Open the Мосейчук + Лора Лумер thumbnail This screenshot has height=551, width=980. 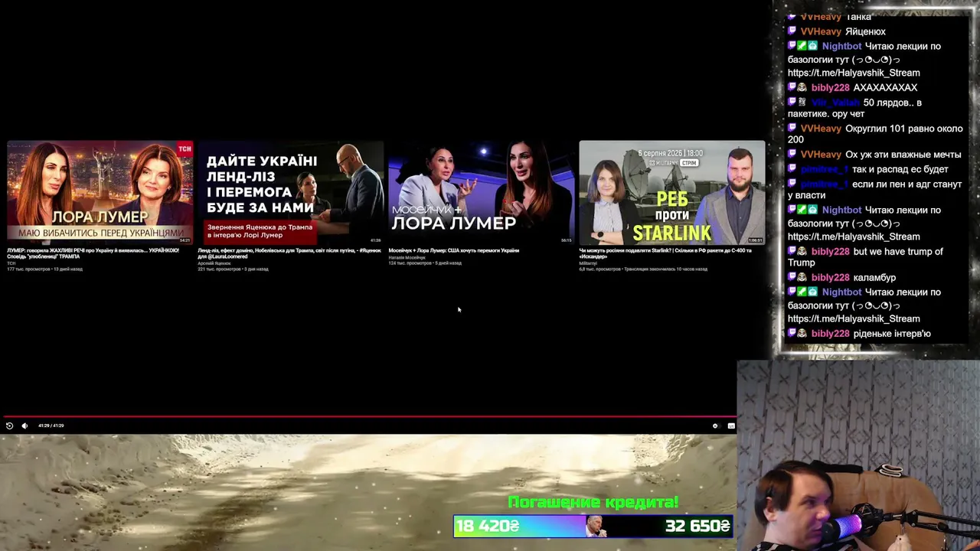481,192
